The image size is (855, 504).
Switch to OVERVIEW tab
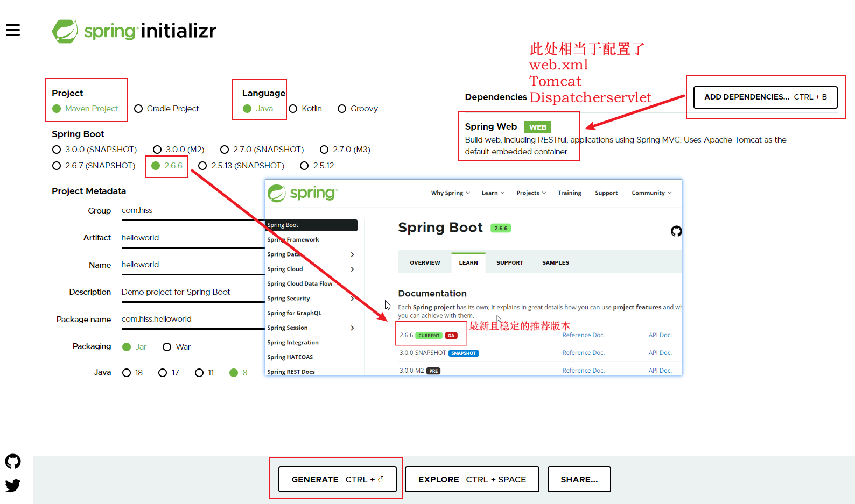click(425, 263)
